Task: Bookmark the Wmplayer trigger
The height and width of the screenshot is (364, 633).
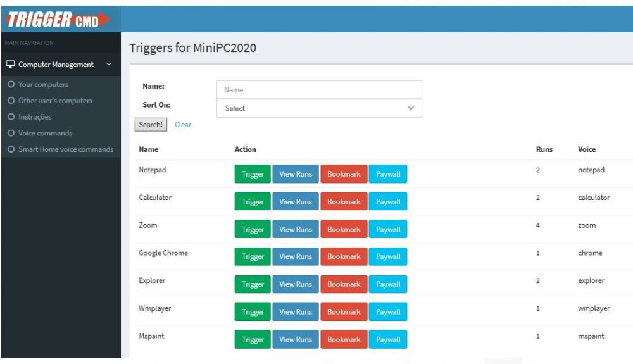Action: click(344, 311)
